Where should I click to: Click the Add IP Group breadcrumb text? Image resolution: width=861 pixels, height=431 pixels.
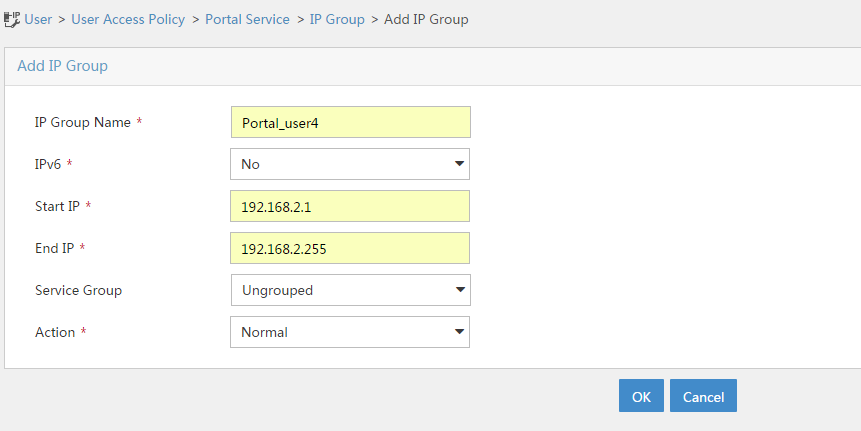pyautogui.click(x=426, y=19)
